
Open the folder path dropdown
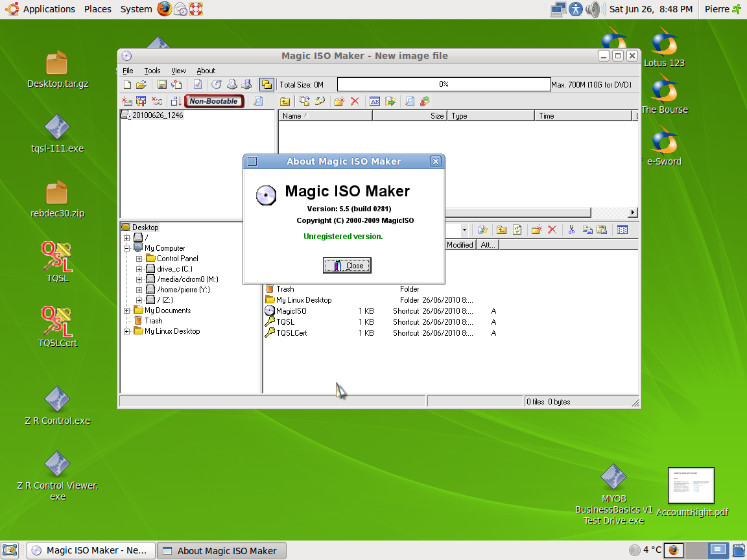(465, 229)
